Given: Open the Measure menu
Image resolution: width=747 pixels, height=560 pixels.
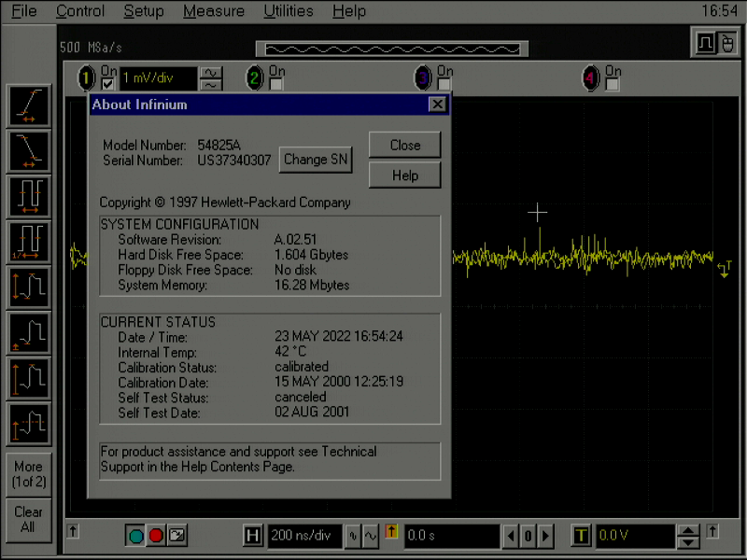Looking at the screenshot, I should [x=213, y=11].
